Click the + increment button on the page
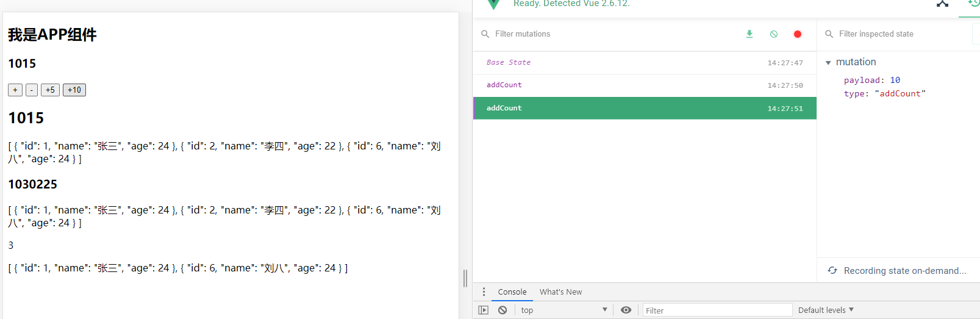Viewport: 980px width, 319px height. pos(15,90)
